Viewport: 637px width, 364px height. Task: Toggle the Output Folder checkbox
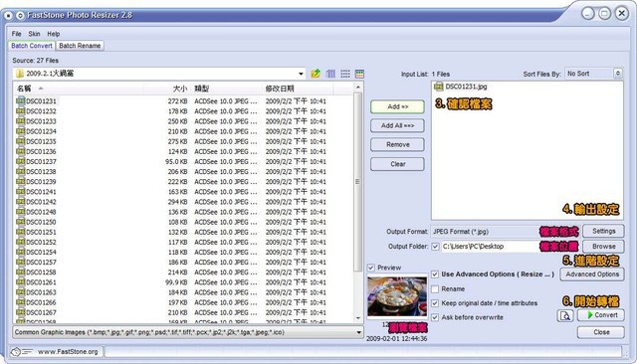point(435,247)
